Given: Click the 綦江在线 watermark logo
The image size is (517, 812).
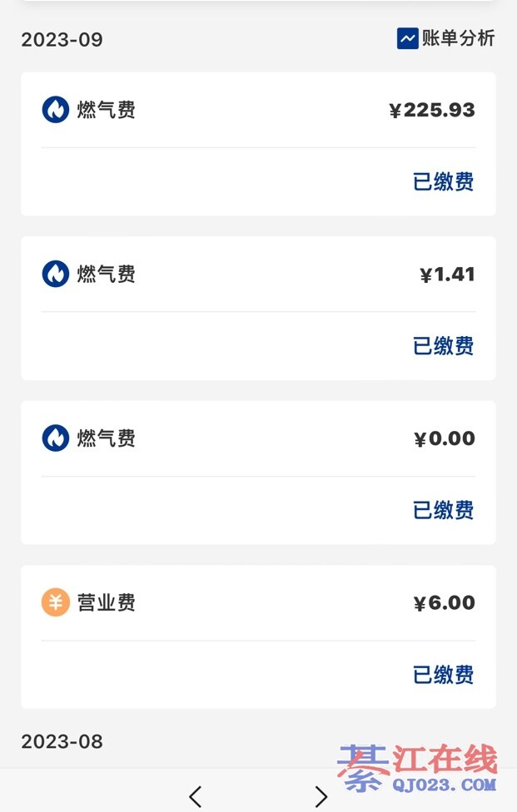Looking at the screenshot, I should click(x=418, y=769).
